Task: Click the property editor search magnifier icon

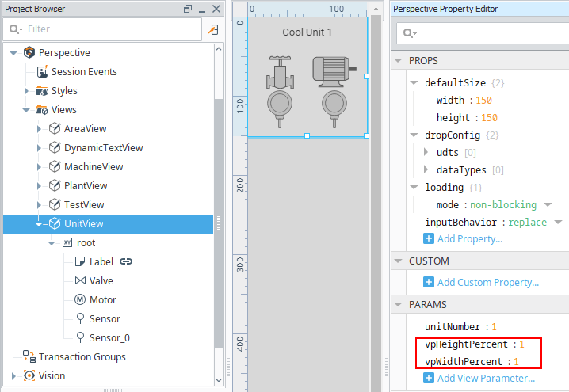Action: point(410,33)
